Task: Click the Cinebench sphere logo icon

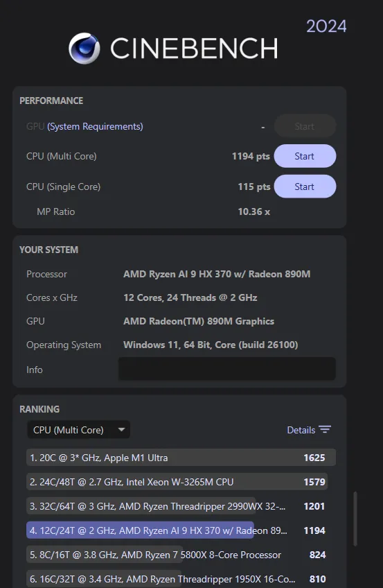Action: 84,49
